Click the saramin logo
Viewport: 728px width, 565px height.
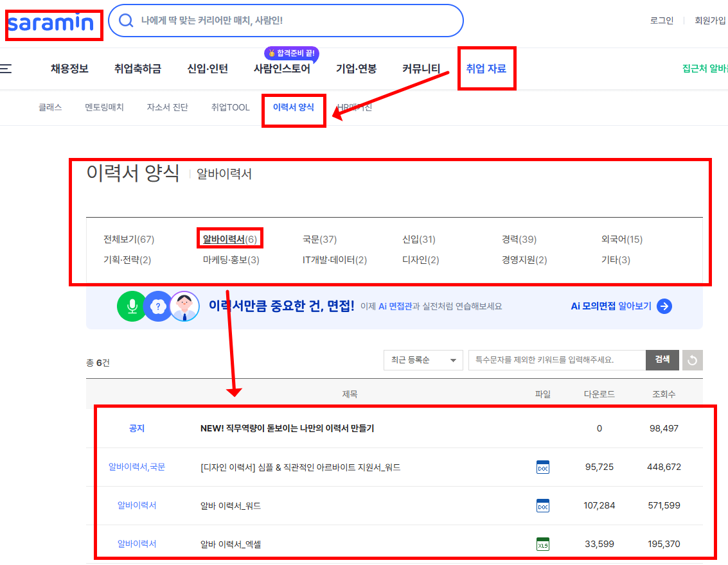51,22
